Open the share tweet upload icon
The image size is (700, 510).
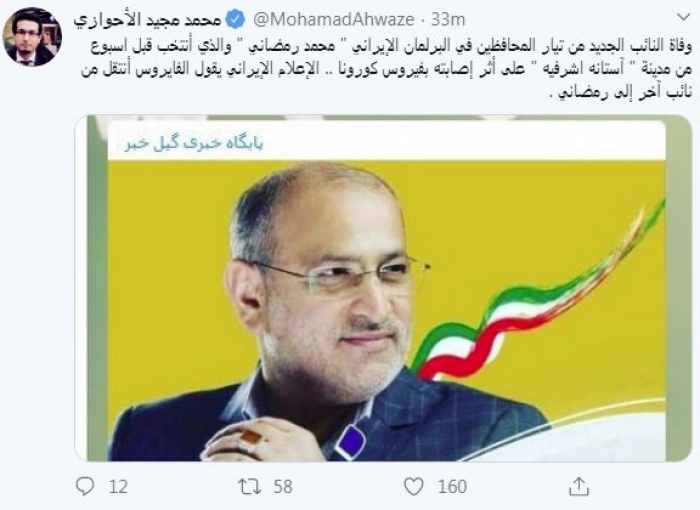(x=579, y=486)
